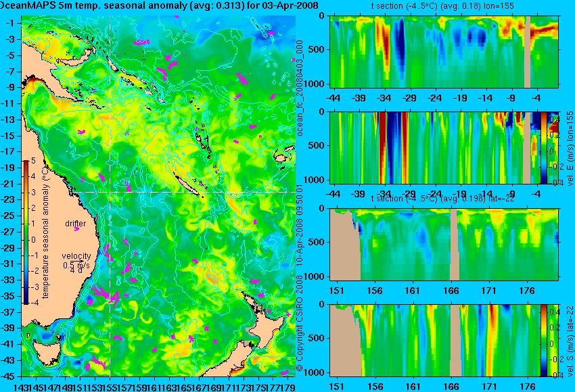Click the "166" tick below the lat=-22 temperature section
Screen dimensions: 575x392
(451, 291)
